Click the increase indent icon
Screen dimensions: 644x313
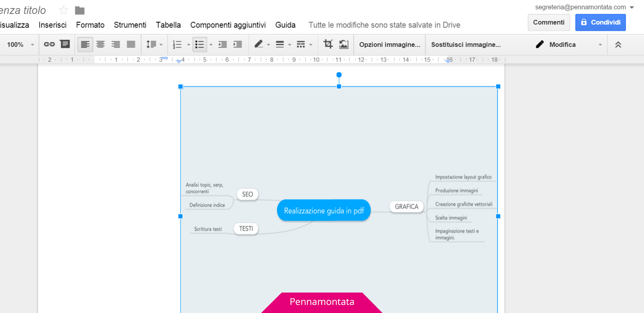(238, 44)
